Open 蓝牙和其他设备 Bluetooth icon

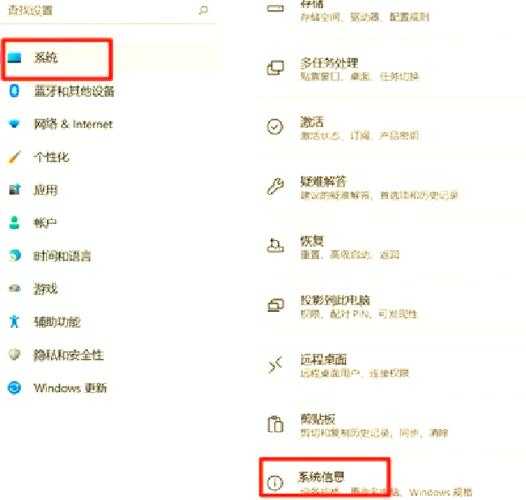click(x=14, y=91)
